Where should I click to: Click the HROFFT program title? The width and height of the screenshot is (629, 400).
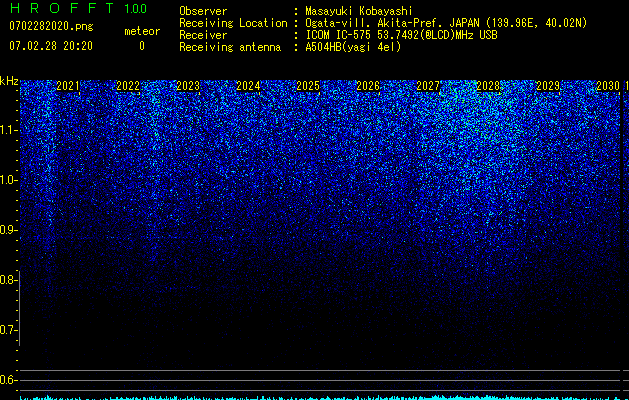(62, 8)
